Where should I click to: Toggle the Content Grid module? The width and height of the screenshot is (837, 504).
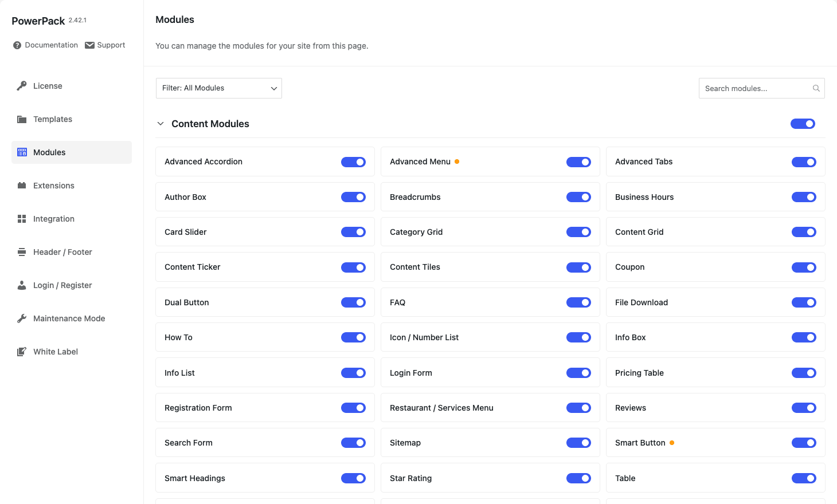pos(804,232)
